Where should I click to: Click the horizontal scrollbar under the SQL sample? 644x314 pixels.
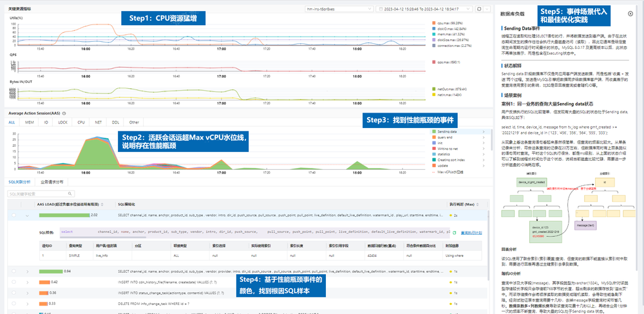(102, 237)
